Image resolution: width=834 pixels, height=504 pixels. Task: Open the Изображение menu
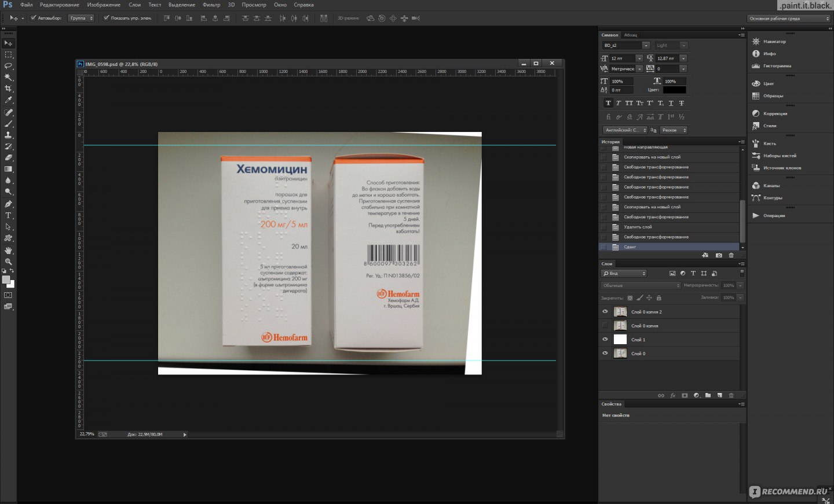pyautogui.click(x=104, y=5)
